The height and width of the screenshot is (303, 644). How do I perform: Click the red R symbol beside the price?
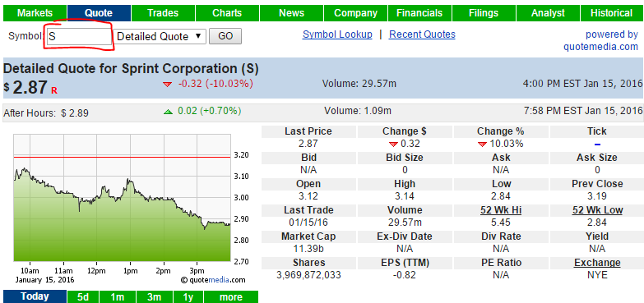pos(54,91)
